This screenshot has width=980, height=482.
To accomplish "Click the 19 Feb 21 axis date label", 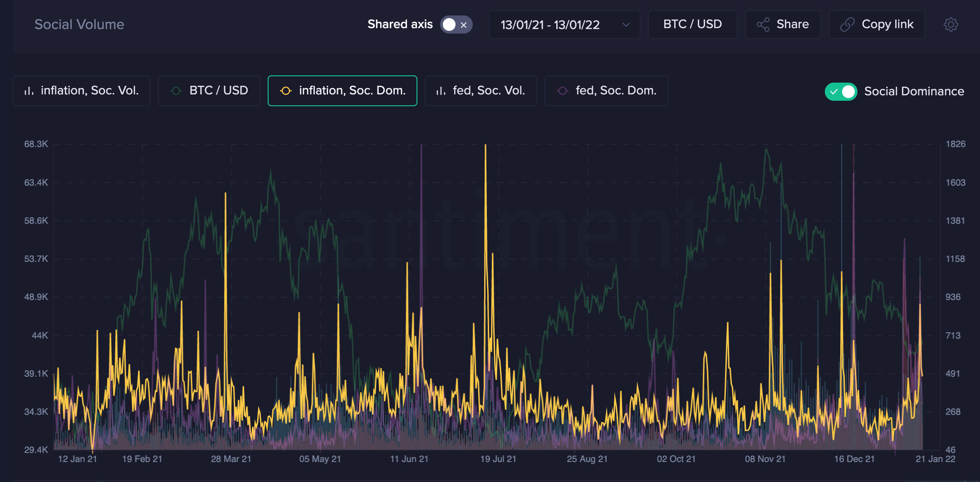I will tap(142, 459).
